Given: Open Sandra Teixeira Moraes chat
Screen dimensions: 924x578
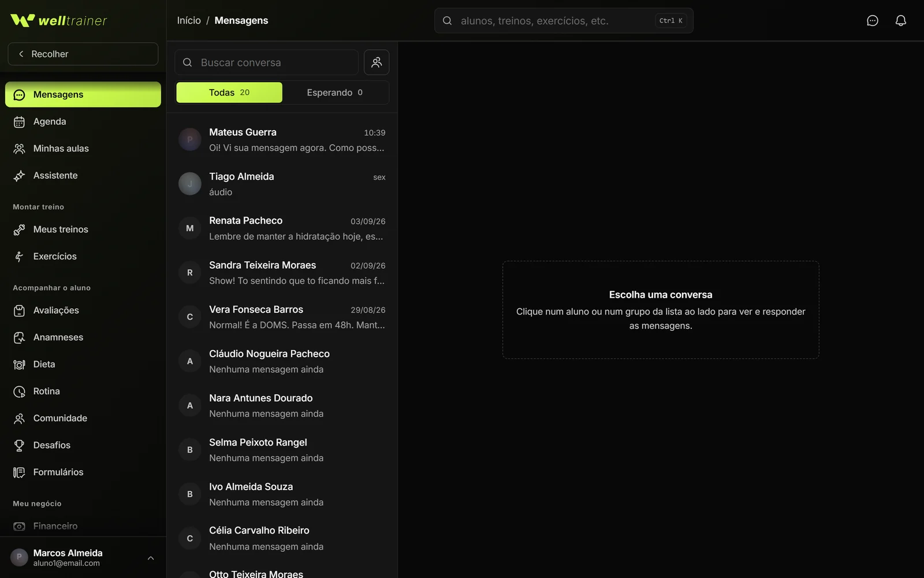Looking at the screenshot, I should 282,273.
